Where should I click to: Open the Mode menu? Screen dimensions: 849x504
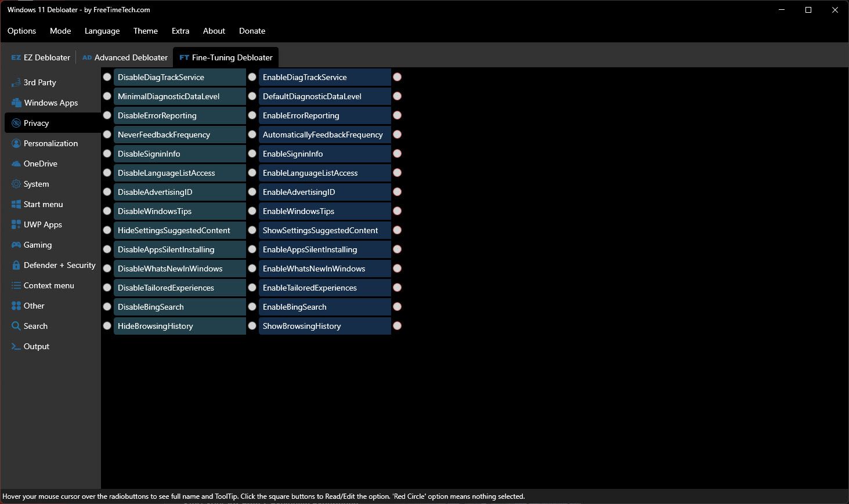click(x=60, y=31)
